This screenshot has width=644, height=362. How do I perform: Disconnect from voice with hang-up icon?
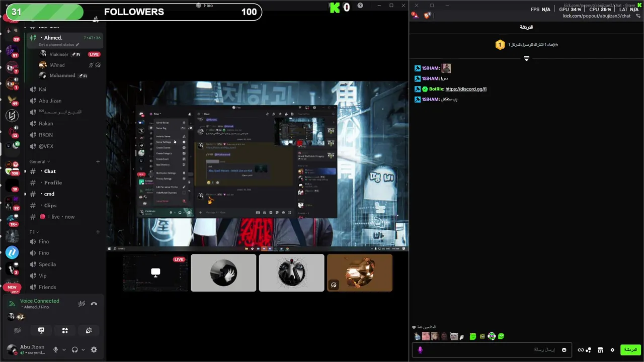(94, 304)
